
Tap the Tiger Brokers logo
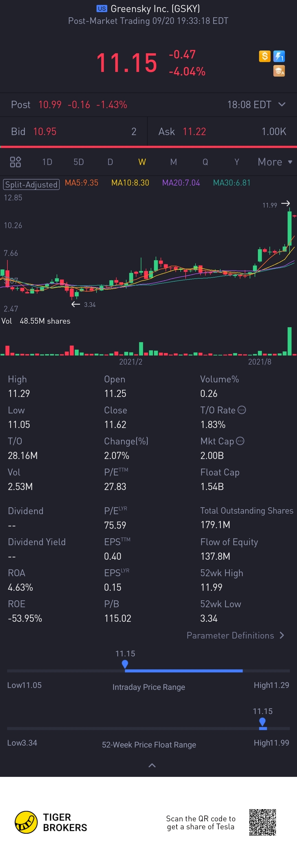point(26,822)
